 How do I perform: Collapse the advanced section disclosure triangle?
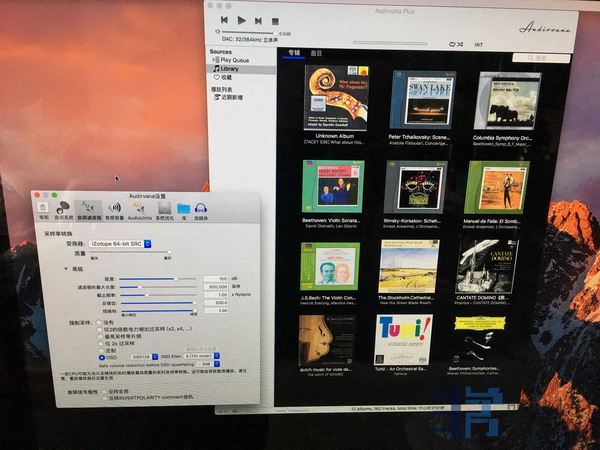(65, 268)
